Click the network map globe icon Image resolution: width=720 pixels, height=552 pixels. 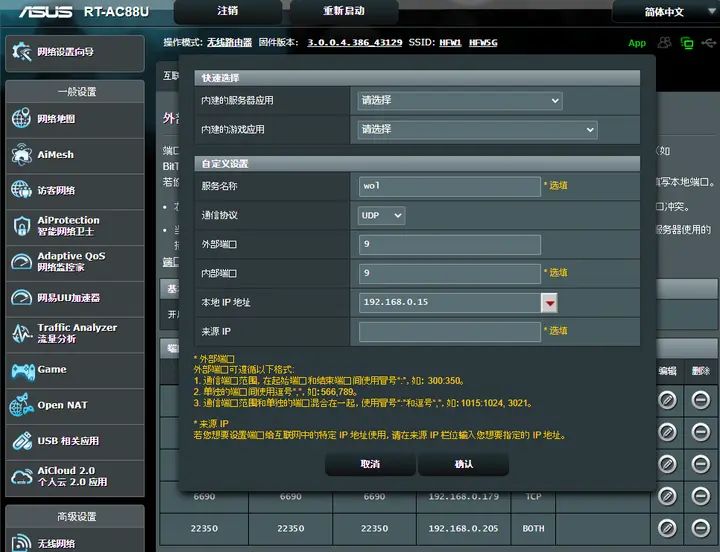click(21, 118)
